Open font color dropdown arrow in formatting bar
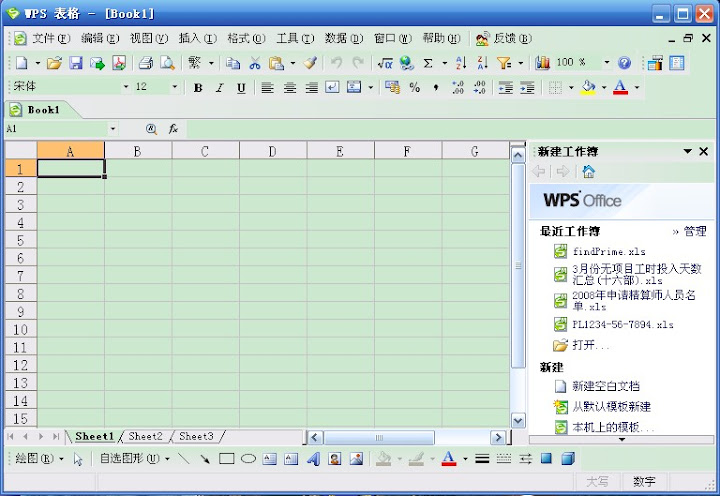The image size is (720, 496). (x=636, y=87)
